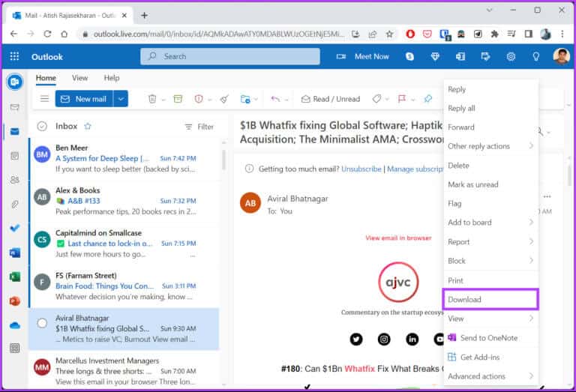Toggle Read / Unread in toolbar

[x=331, y=99]
